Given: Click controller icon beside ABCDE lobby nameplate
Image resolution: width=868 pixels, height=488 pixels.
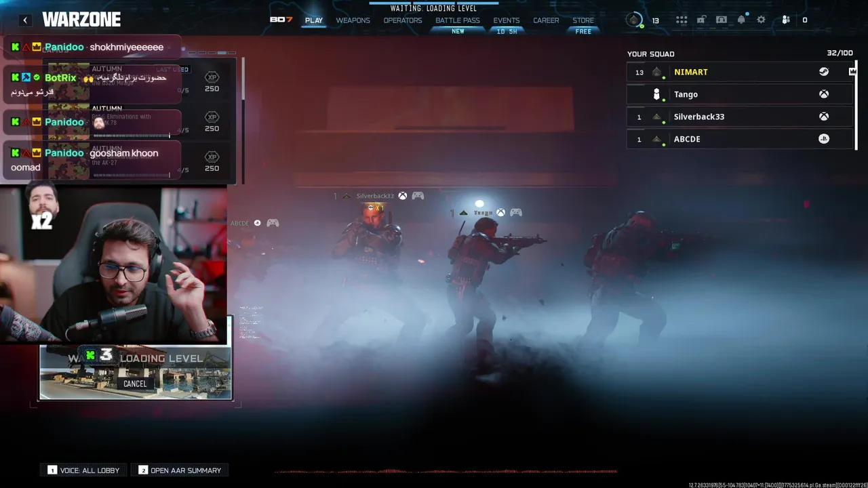Looking at the screenshot, I should [273, 223].
